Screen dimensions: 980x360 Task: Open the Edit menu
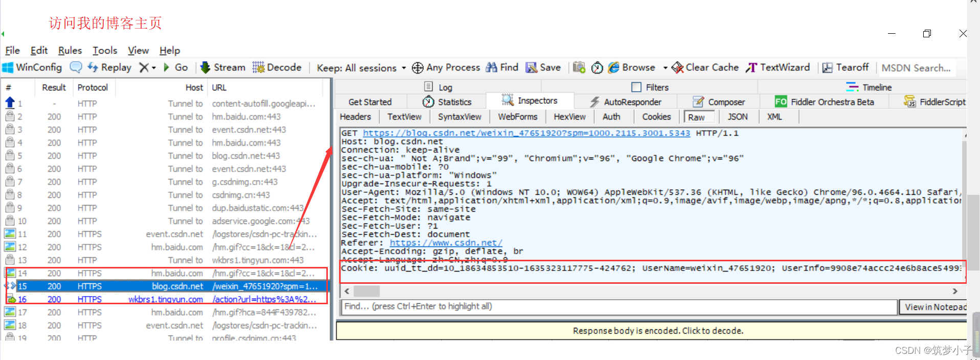click(39, 50)
